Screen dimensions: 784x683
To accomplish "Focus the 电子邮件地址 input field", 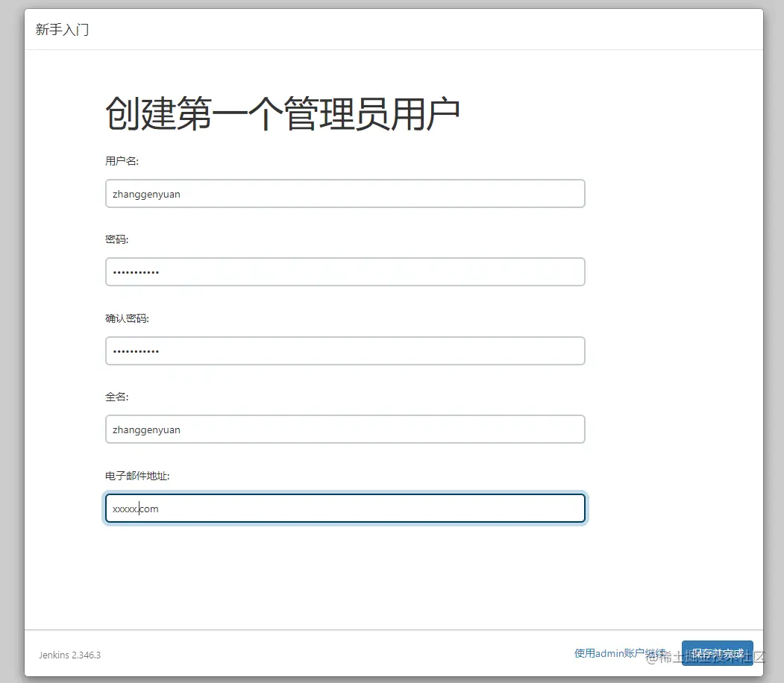I will click(x=345, y=508).
